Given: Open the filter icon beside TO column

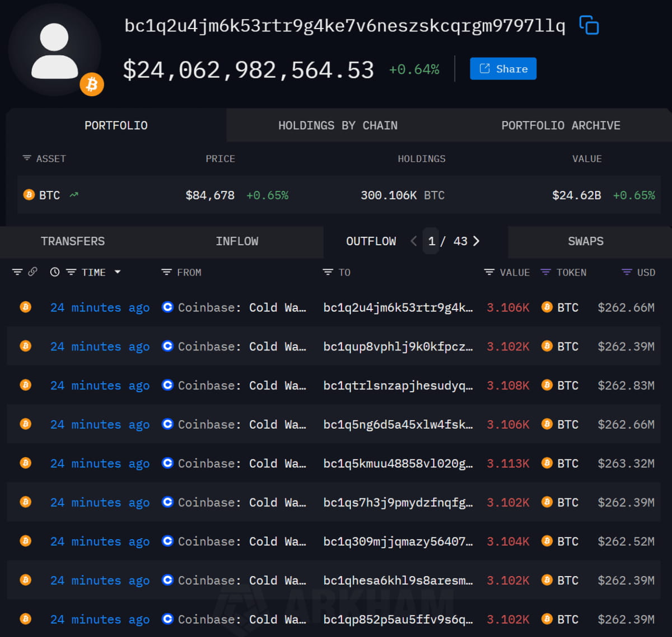Looking at the screenshot, I should point(328,272).
